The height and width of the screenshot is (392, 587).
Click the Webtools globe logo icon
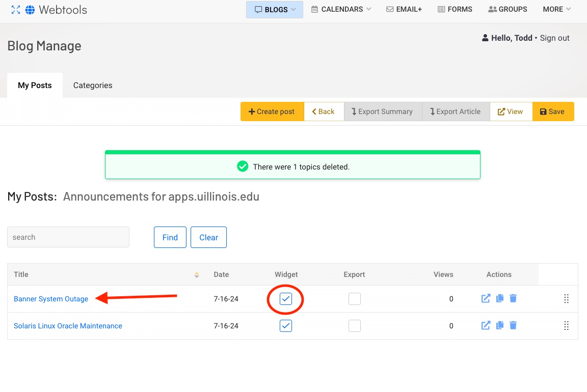(30, 10)
